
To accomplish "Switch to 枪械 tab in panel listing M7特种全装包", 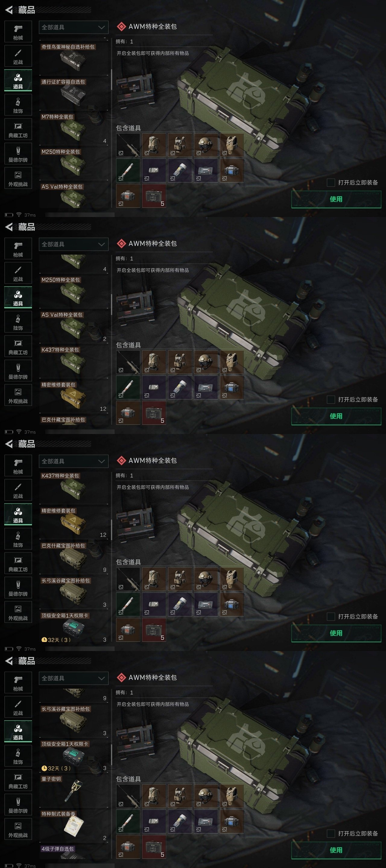I will pos(18,32).
